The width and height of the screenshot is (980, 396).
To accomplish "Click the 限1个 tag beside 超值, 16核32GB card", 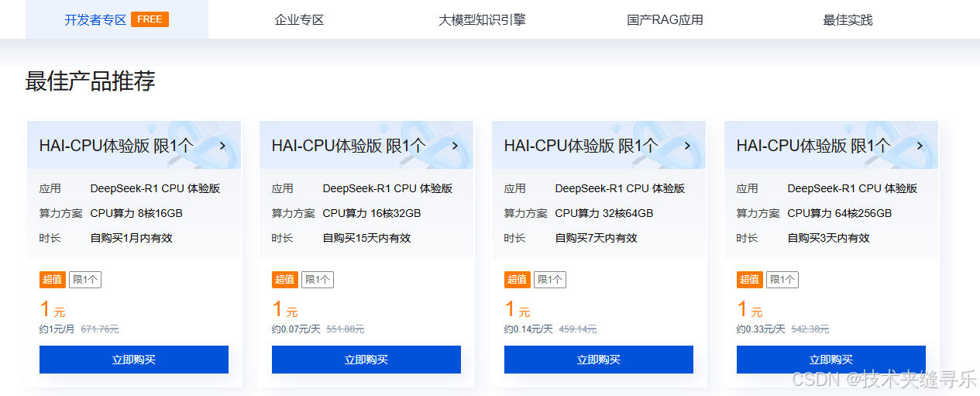I will [x=318, y=280].
